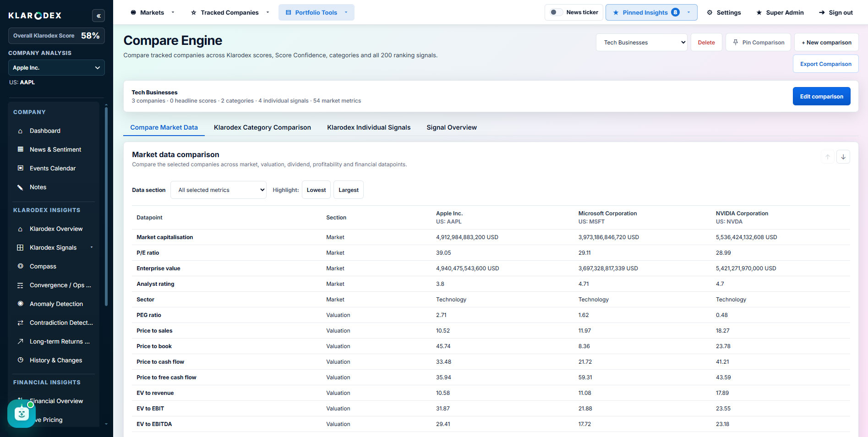Screen dimensions: 868x437
Task: Select the Compare Market Data tab
Action: click(164, 127)
